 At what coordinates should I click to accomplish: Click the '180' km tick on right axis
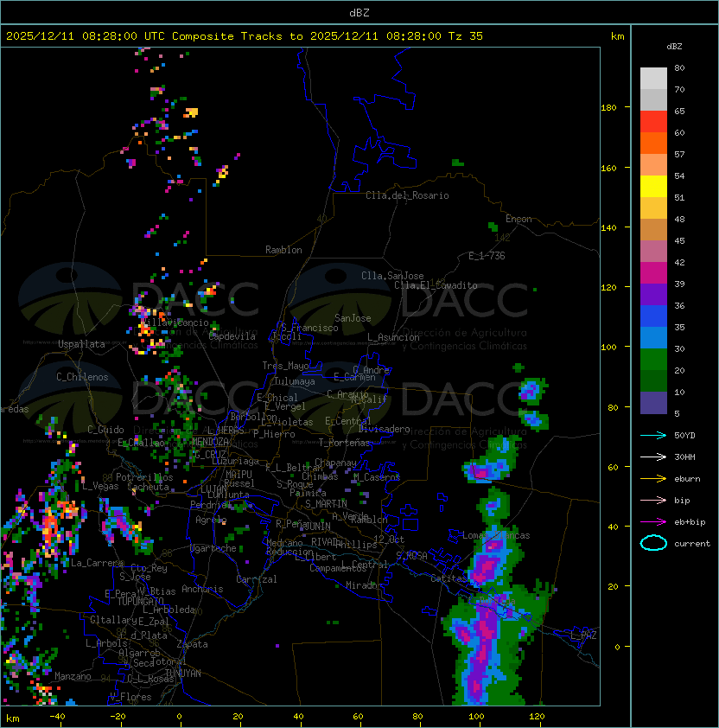click(608, 107)
